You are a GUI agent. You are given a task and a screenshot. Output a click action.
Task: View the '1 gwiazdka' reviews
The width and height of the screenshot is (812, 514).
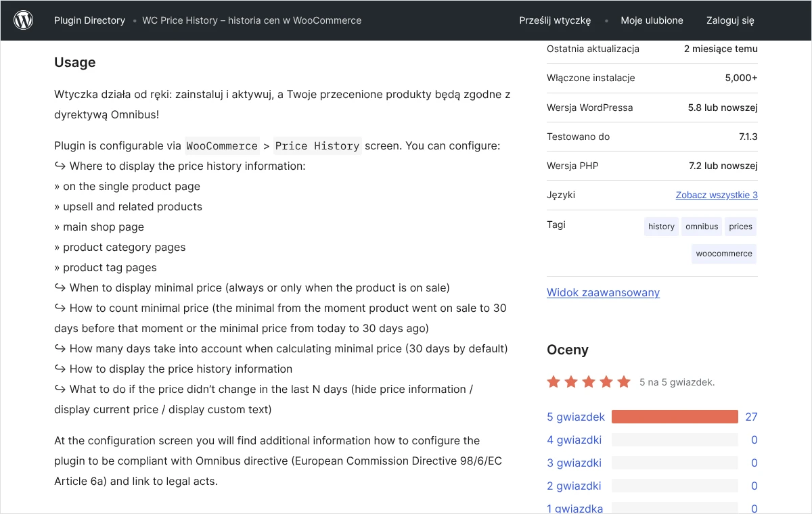tap(574, 508)
